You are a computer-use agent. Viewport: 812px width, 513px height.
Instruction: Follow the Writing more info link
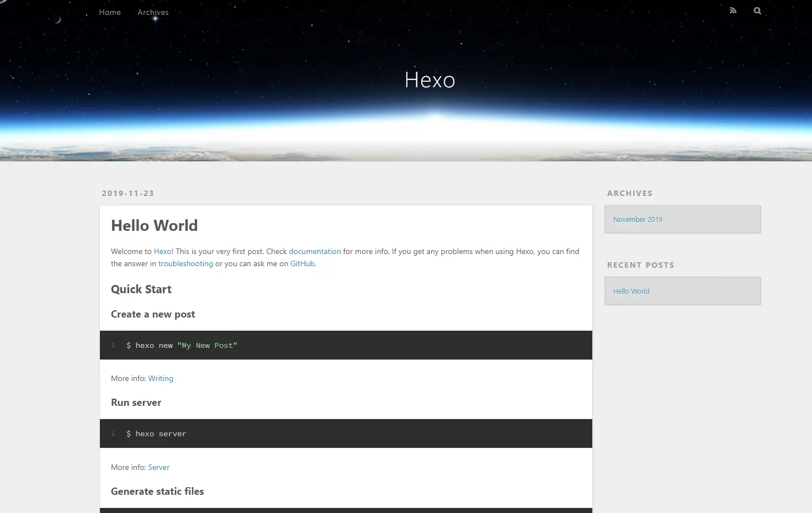161,378
